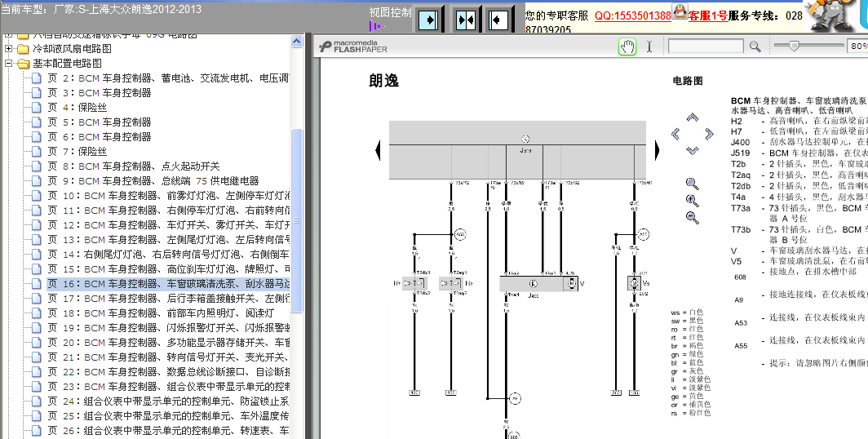Viewport: 868px width, 439px height.
Task: Pan diagram right with the right arrow
Action: point(709,134)
